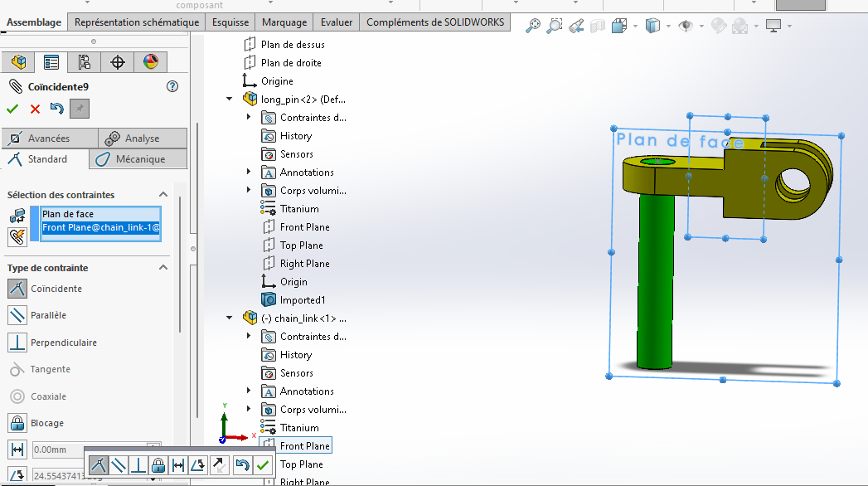This screenshot has height=486, width=868.
Task: Click the Zoom to Area icon
Action: click(555, 26)
